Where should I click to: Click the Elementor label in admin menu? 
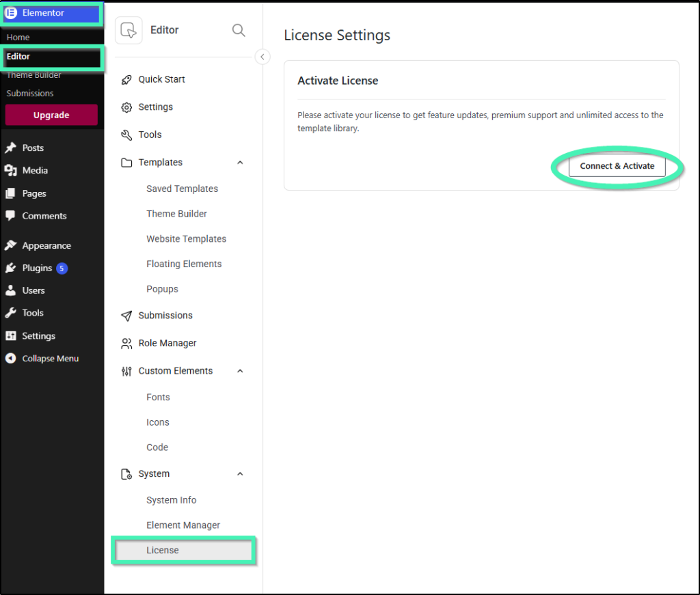(43, 13)
